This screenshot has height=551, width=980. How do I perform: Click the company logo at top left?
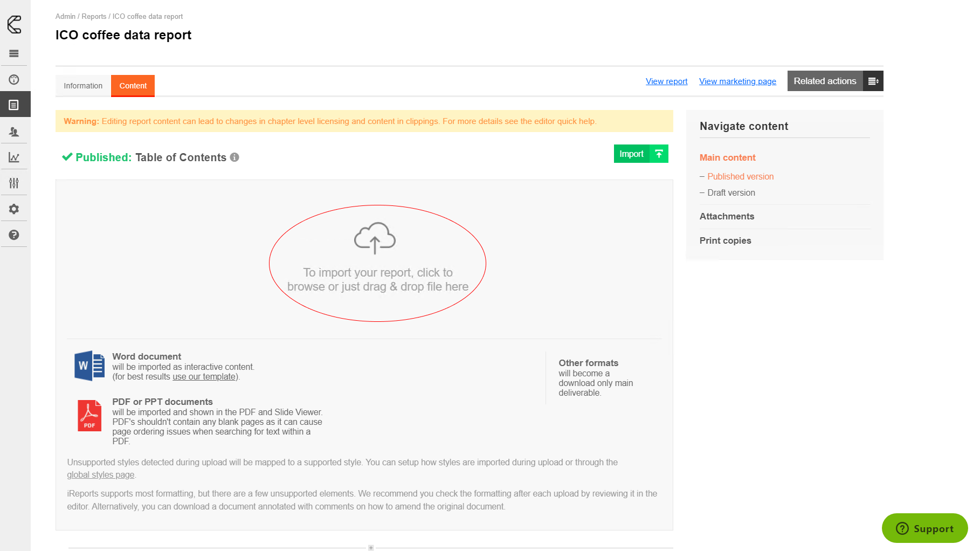coord(15,24)
